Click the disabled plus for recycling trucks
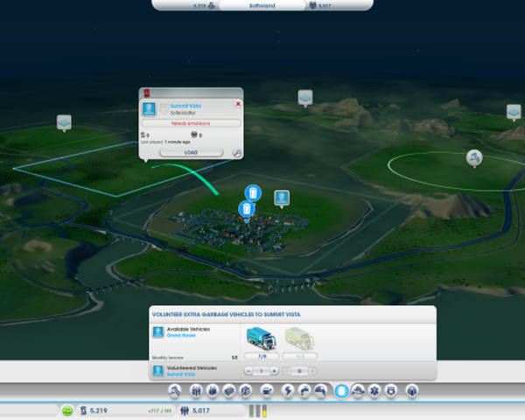Screen dimensions: 525x420 click(x=312, y=371)
